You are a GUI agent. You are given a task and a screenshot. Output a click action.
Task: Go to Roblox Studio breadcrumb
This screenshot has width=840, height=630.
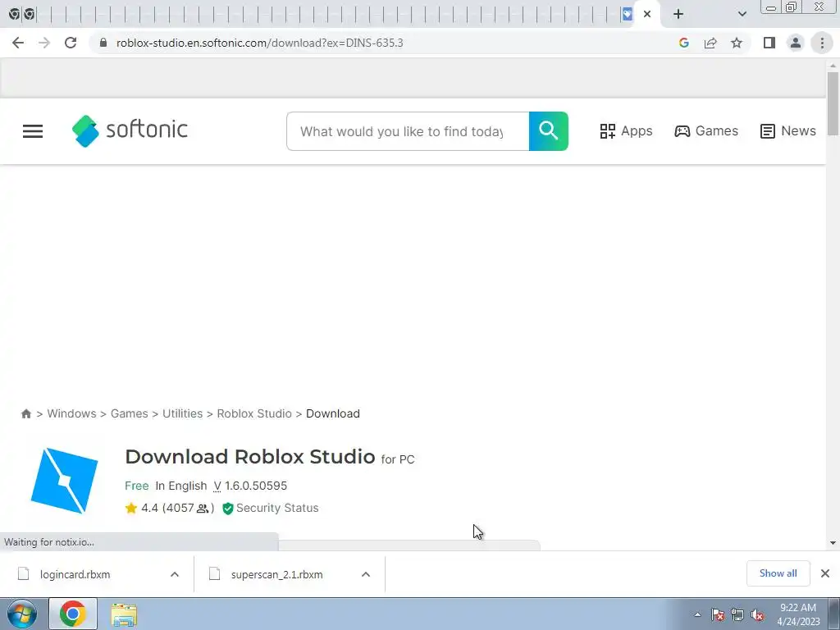254,413
